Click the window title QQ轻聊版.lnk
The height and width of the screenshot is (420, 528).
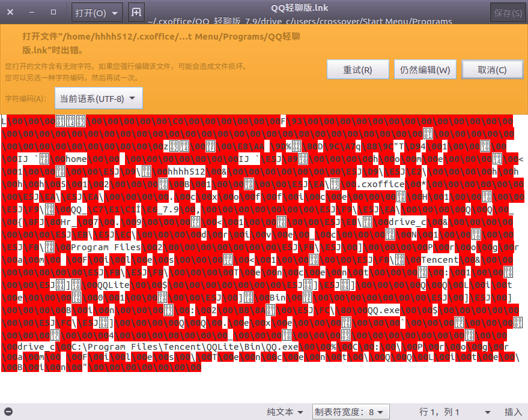(x=299, y=7)
